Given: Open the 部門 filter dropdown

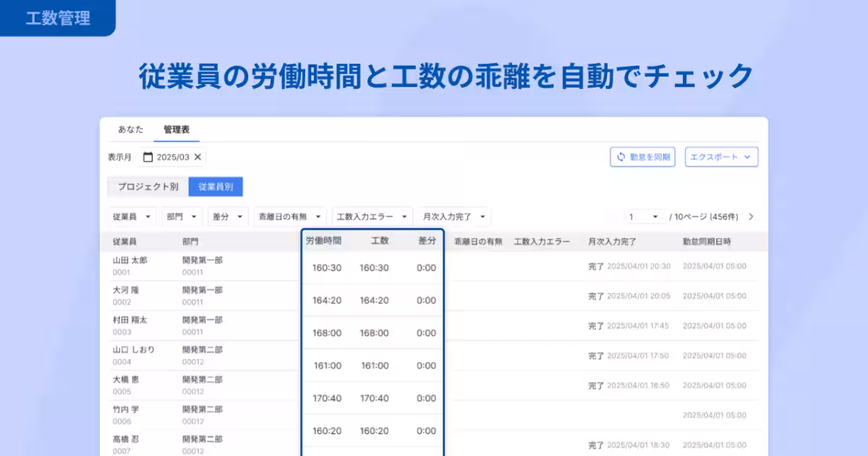Looking at the screenshot, I should pyautogui.click(x=181, y=216).
